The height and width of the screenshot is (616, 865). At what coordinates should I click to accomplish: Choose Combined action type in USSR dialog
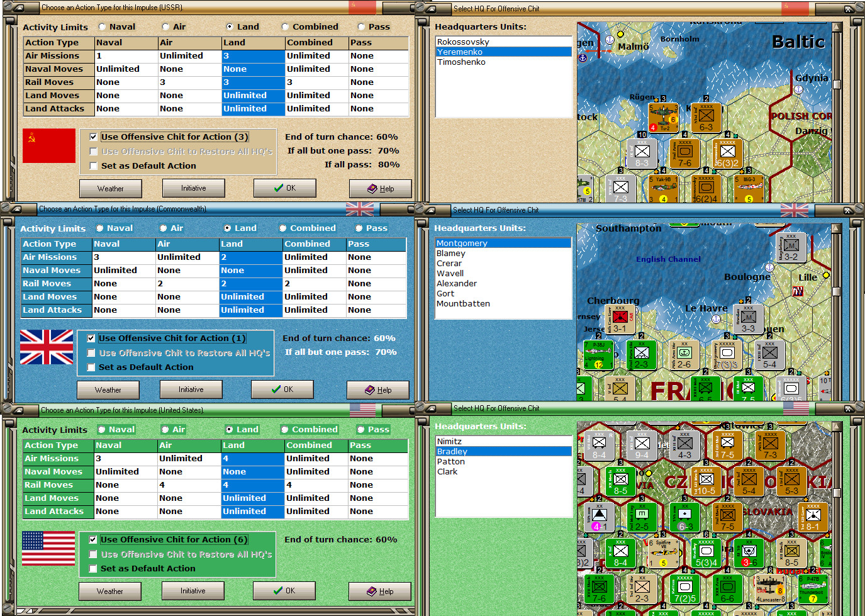pos(286,27)
